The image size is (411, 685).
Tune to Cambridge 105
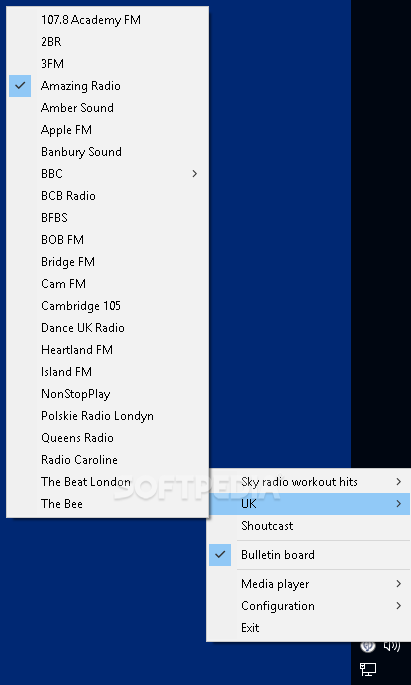point(107,306)
